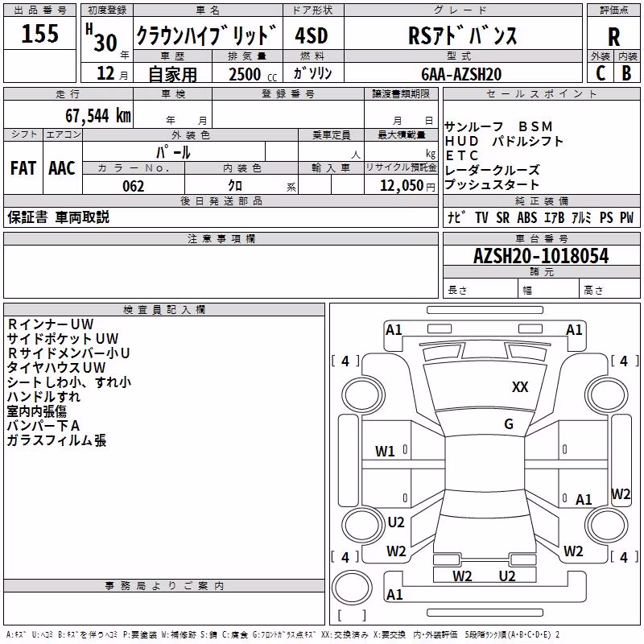Image resolution: width=644 pixels, height=644 pixels.
Task: Click inspector note 室内内張傷
Action: [36, 411]
